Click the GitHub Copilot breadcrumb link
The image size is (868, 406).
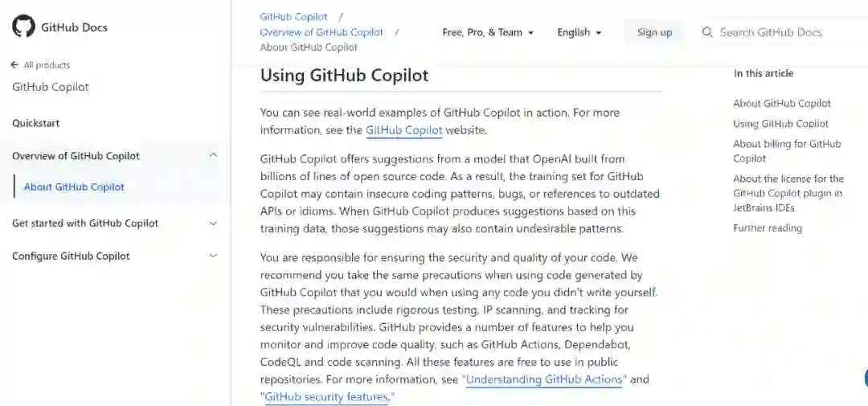click(x=293, y=17)
